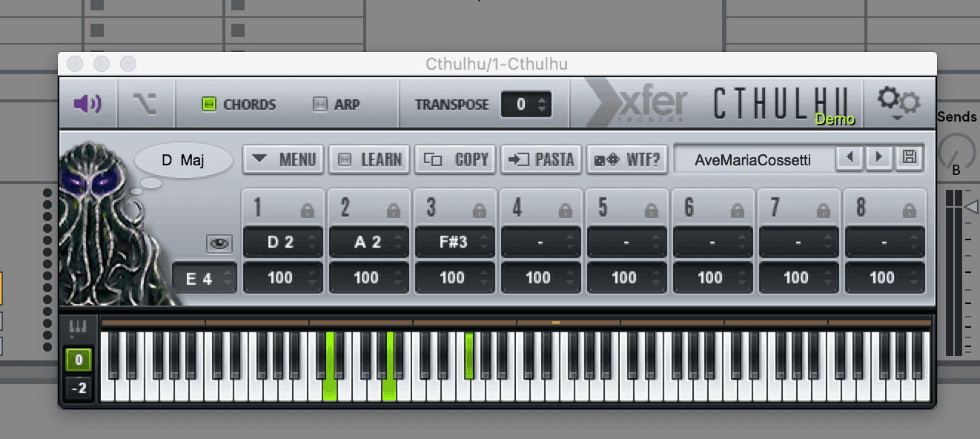Open the MENU dropdown
Image resolution: width=980 pixels, height=439 pixels.
283,159
